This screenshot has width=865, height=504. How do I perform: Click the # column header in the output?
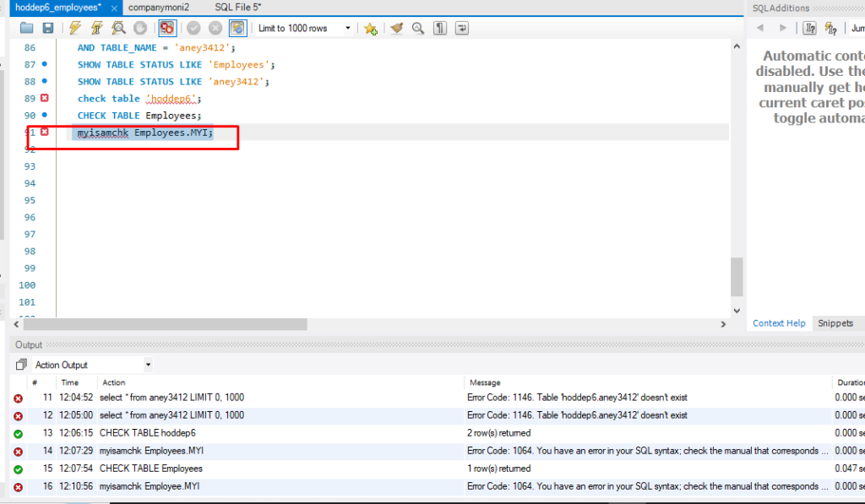coord(35,382)
